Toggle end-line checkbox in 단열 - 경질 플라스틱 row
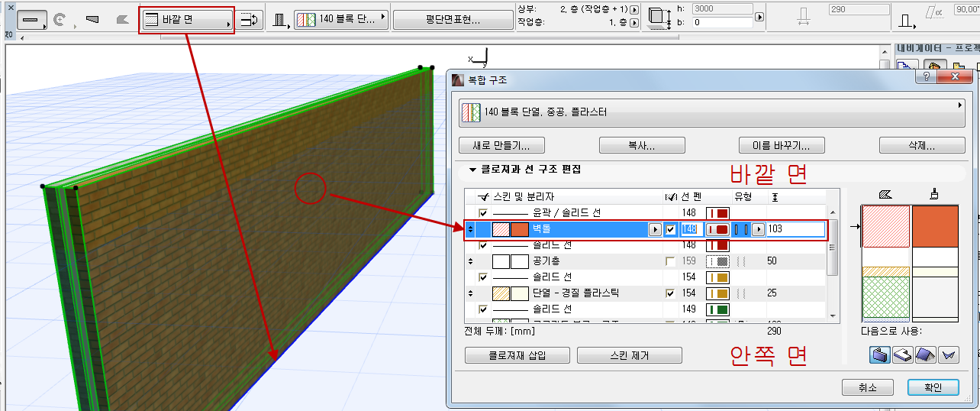Image resolution: width=980 pixels, height=411 pixels. click(x=670, y=293)
